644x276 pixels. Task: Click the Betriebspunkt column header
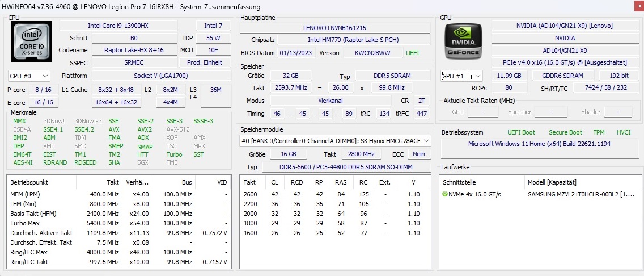29,182
